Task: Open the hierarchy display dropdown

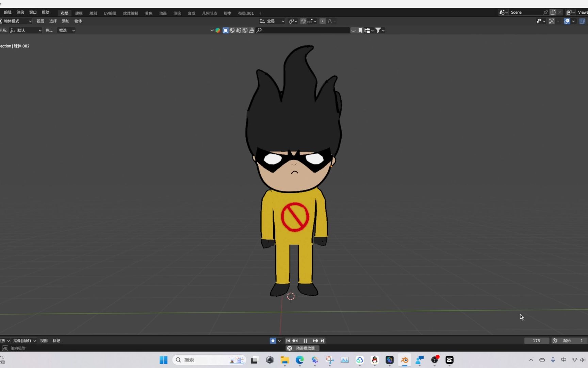Action: pyautogui.click(x=369, y=30)
